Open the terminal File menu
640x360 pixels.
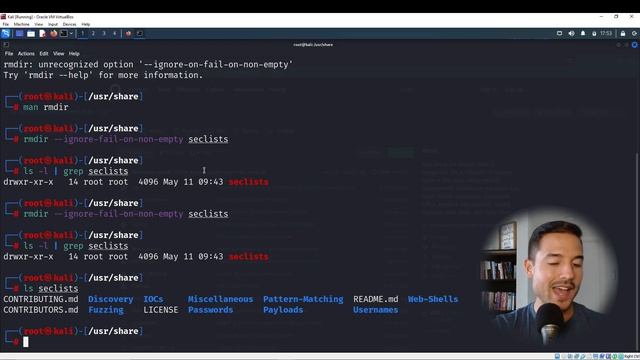[9, 53]
